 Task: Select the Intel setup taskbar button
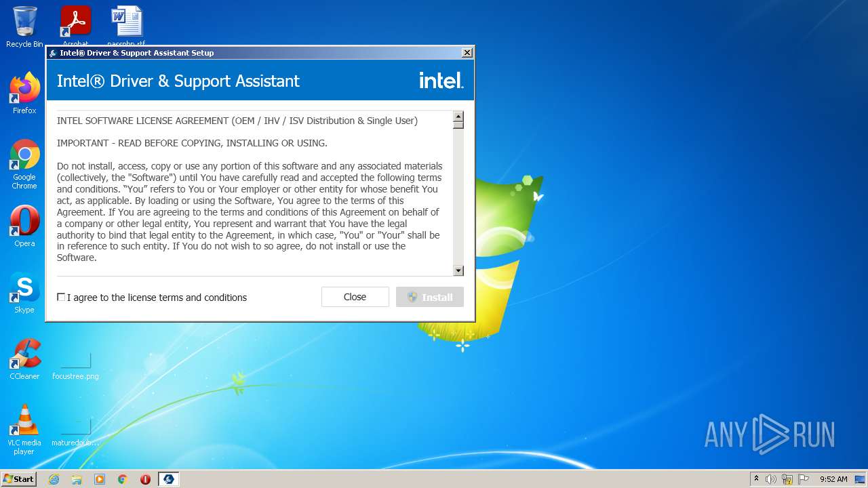169,479
